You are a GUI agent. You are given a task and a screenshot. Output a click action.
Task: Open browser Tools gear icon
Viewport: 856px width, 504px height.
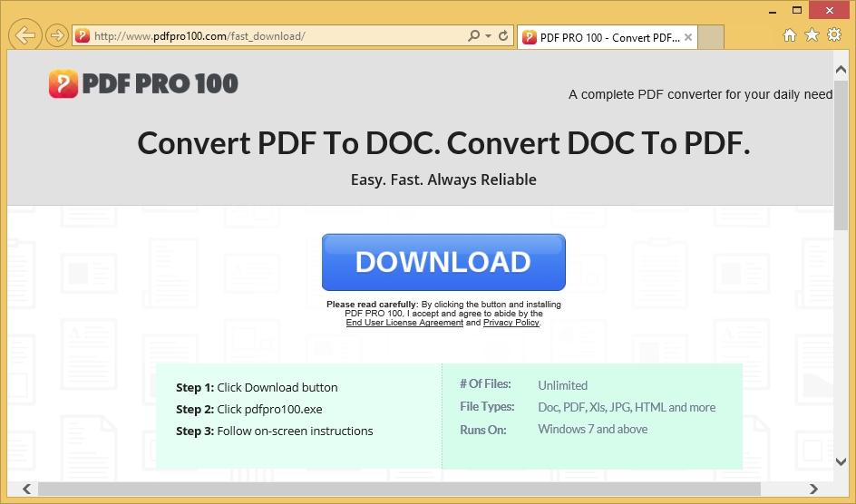click(x=834, y=35)
